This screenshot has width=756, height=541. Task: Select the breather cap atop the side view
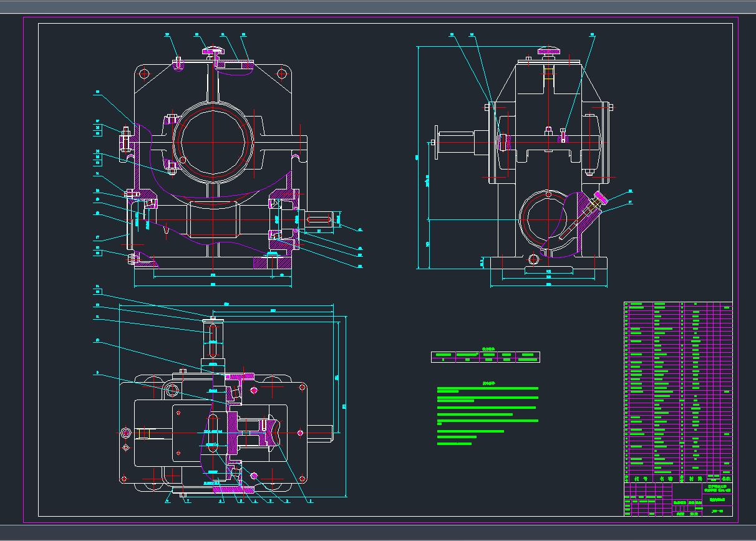coord(548,50)
